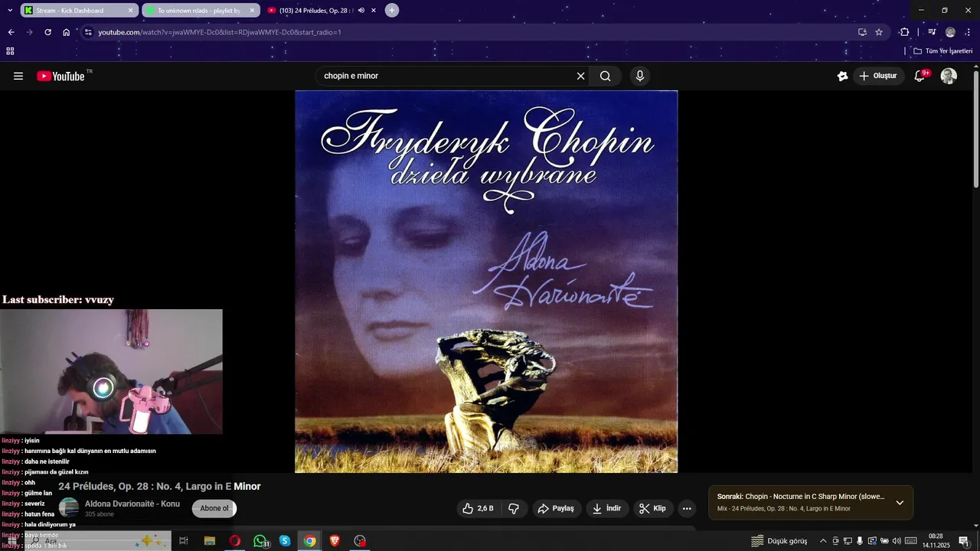Open the taskbar clock 08:28
Image resolution: width=980 pixels, height=551 pixels.
coord(936,541)
